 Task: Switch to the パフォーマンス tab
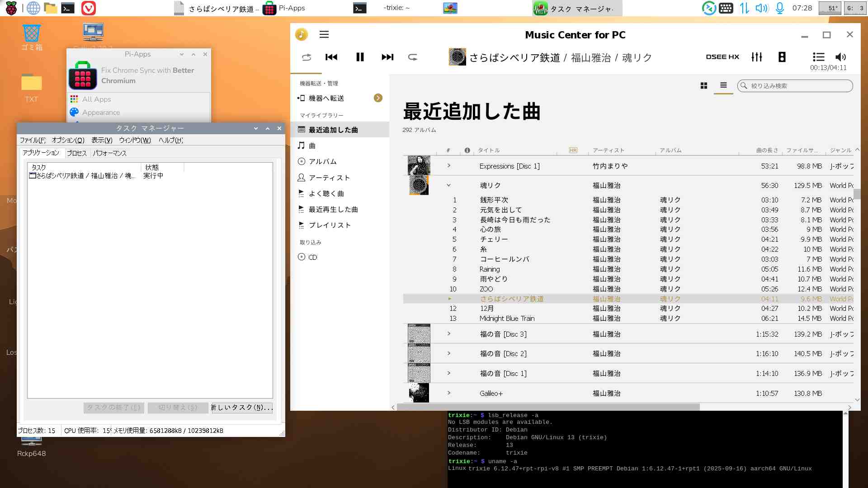pos(110,153)
